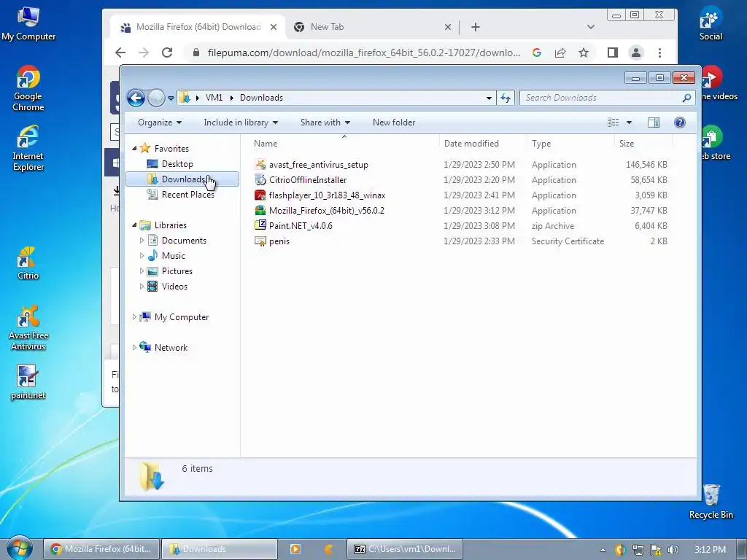Open the paint.net desktop shortcut
The image size is (747, 560).
tap(28, 382)
